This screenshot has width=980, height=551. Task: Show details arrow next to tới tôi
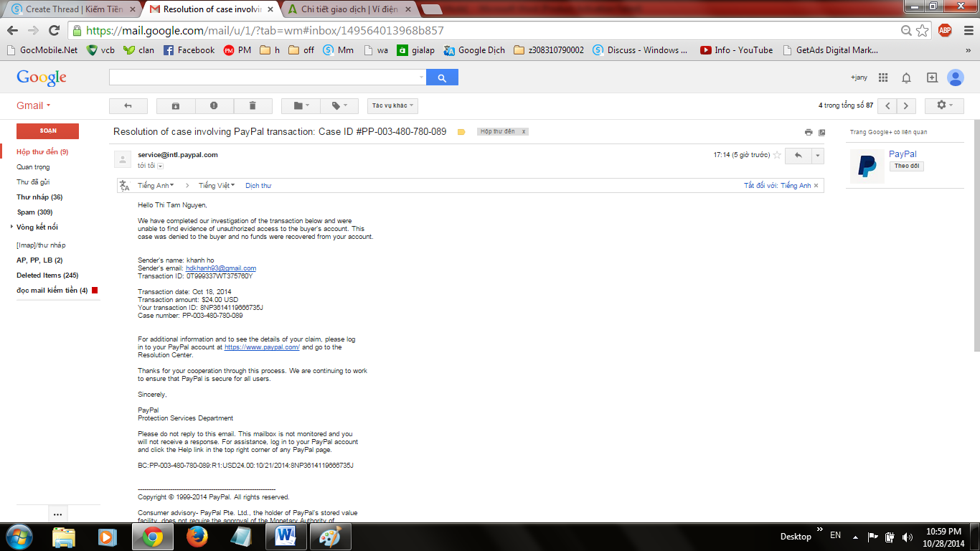tap(161, 166)
